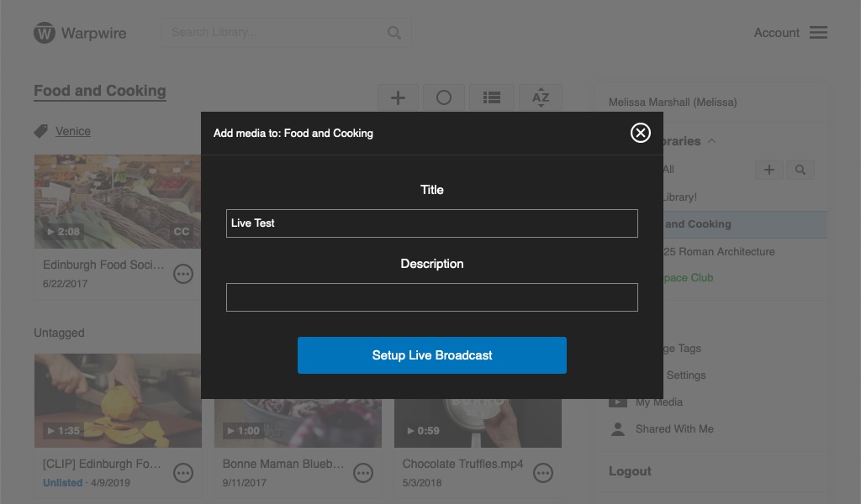Click the Bonne Maman Blueb… title

tap(283, 464)
